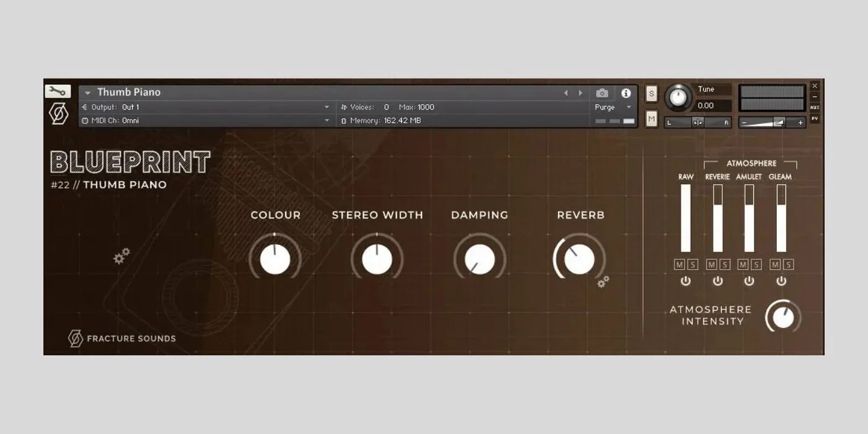
Task: Toggle the AMULET layer power button
Action: click(x=749, y=281)
